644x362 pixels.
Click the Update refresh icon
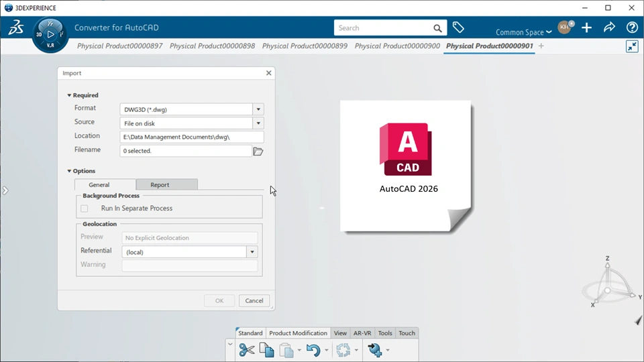(343, 350)
